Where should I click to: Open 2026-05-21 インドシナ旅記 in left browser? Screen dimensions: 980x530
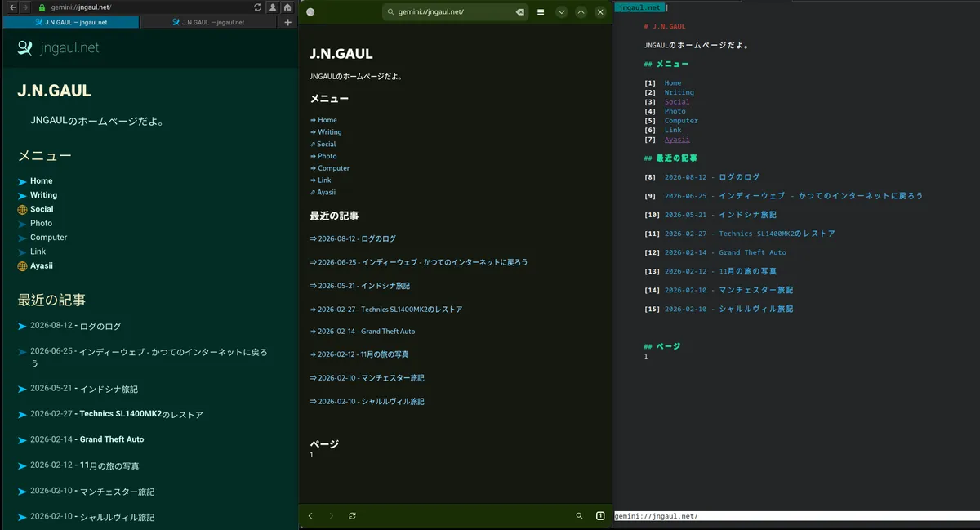84,389
